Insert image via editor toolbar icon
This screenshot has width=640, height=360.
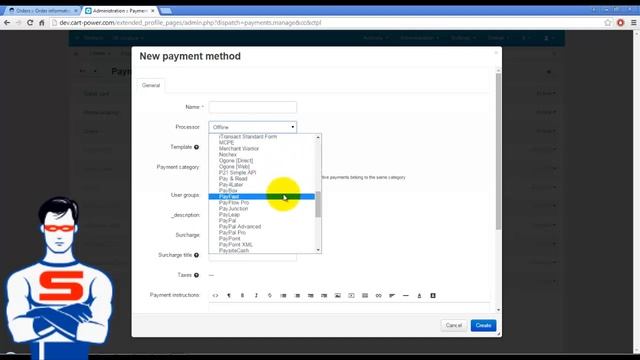click(338, 296)
